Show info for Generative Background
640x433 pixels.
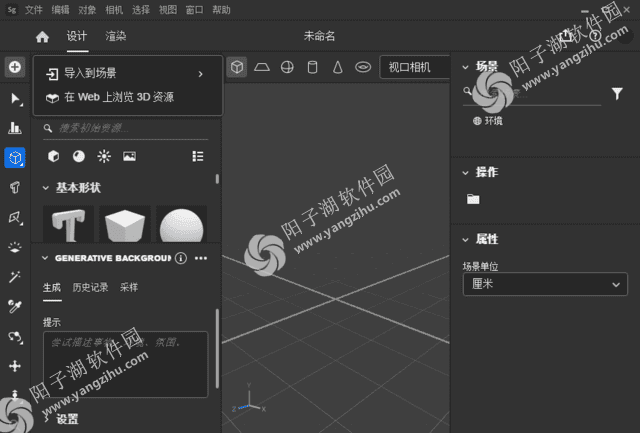pyautogui.click(x=181, y=258)
